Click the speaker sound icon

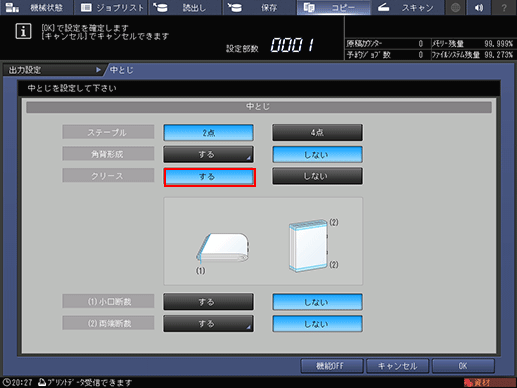tap(479, 7)
